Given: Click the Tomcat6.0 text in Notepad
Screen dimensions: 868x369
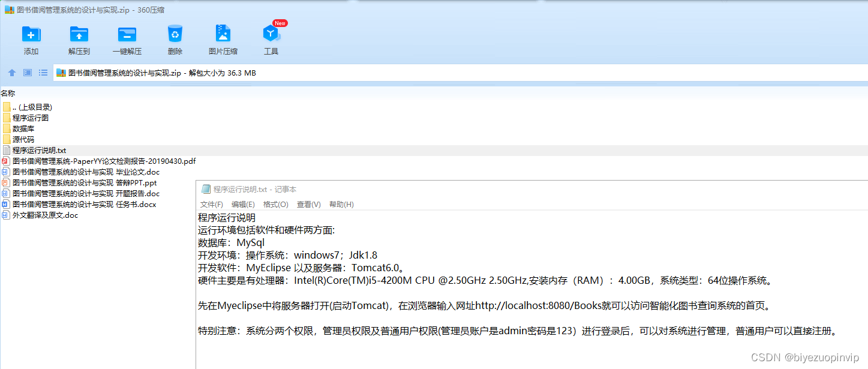Looking at the screenshot, I should 375,268.
